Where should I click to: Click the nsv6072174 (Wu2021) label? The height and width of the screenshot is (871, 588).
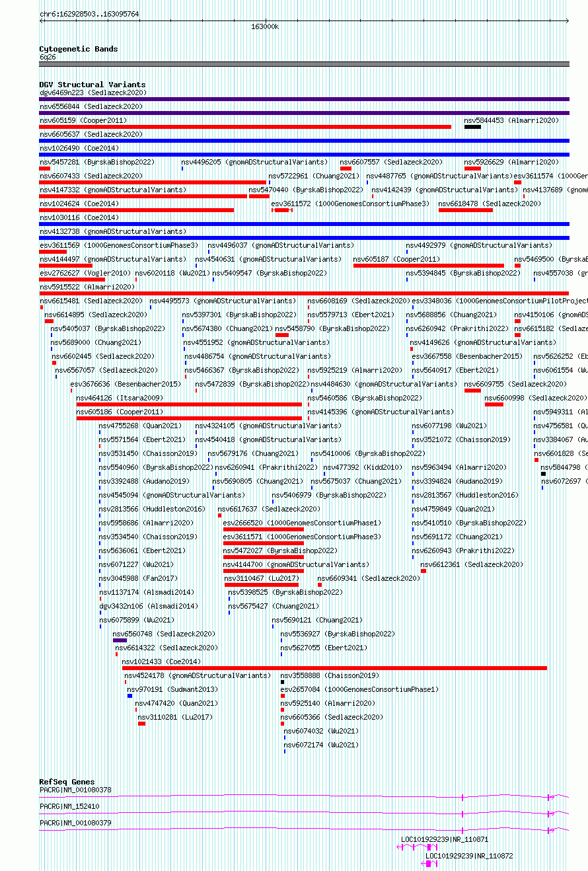click(x=321, y=745)
